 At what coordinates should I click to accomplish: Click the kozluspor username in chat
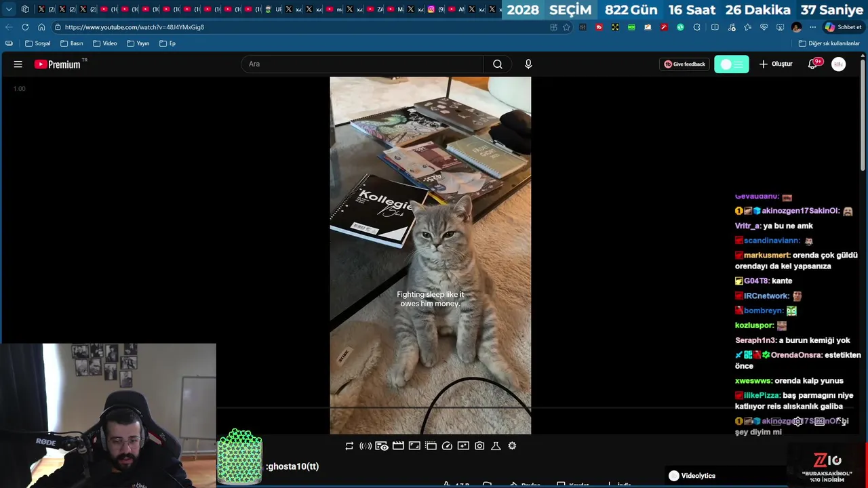754,325
